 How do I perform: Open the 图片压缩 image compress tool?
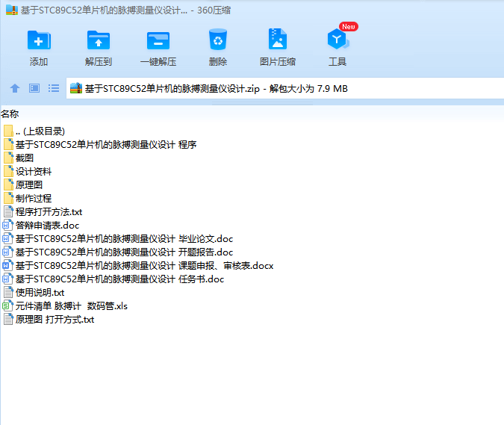[278, 39]
